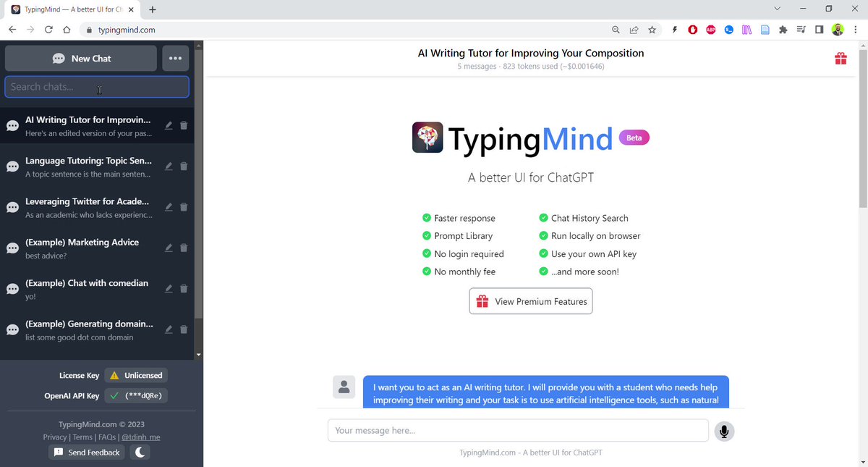Click the Beta badge

634,138
